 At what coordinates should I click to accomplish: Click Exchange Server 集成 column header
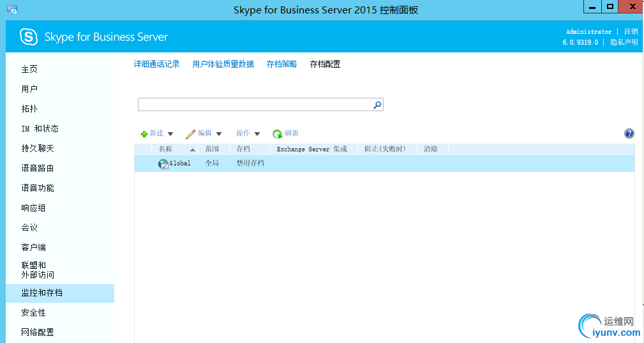coord(312,149)
